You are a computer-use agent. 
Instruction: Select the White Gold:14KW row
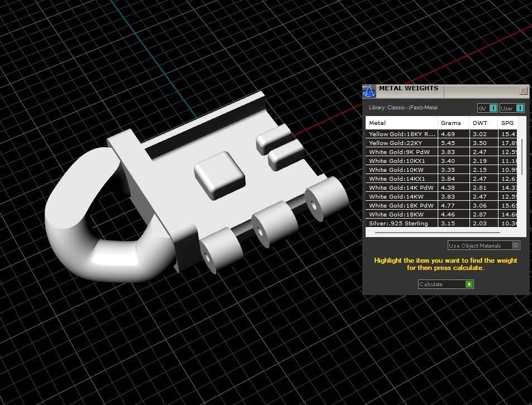coord(441,196)
